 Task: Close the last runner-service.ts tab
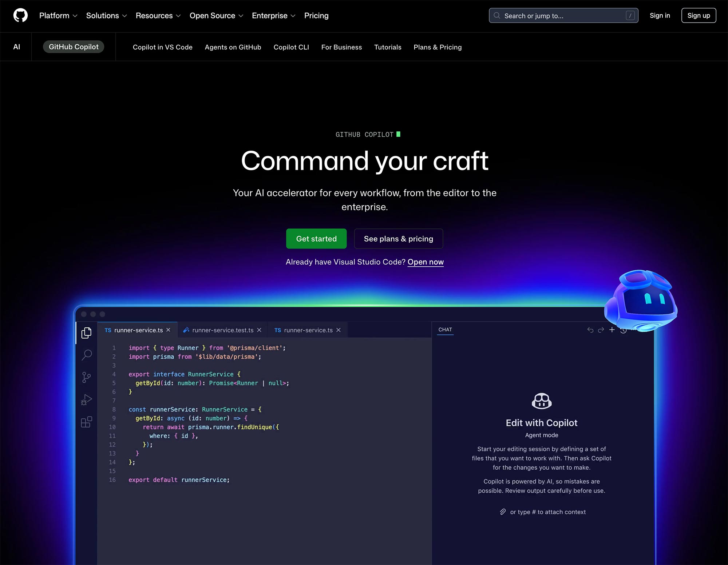tap(339, 330)
